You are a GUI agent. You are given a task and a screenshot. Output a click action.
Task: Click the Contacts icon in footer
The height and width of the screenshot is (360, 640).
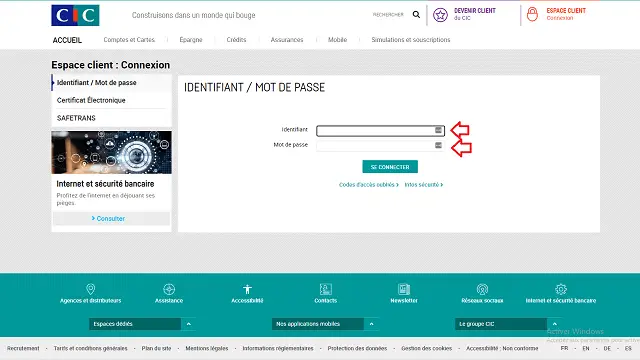(326, 289)
